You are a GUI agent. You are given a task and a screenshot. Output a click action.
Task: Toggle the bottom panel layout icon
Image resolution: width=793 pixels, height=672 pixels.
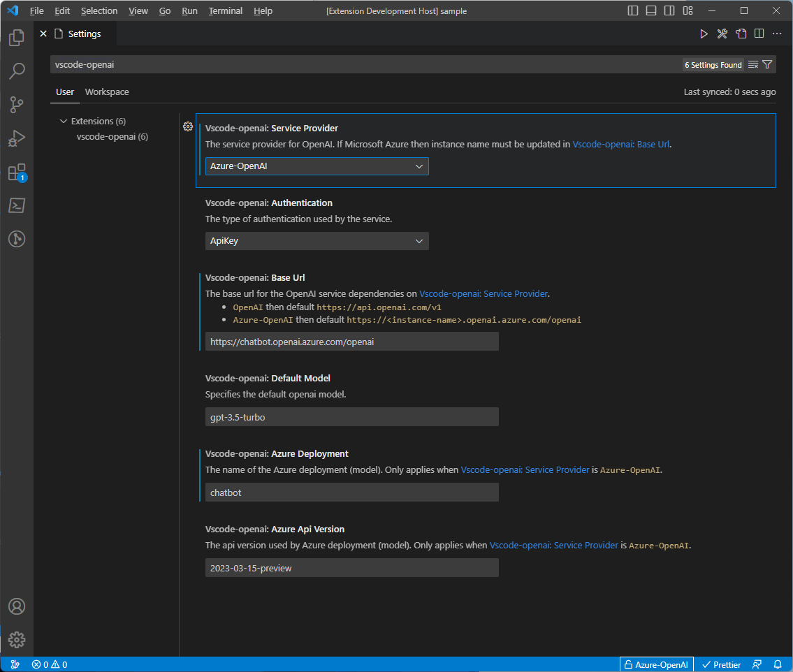point(651,10)
